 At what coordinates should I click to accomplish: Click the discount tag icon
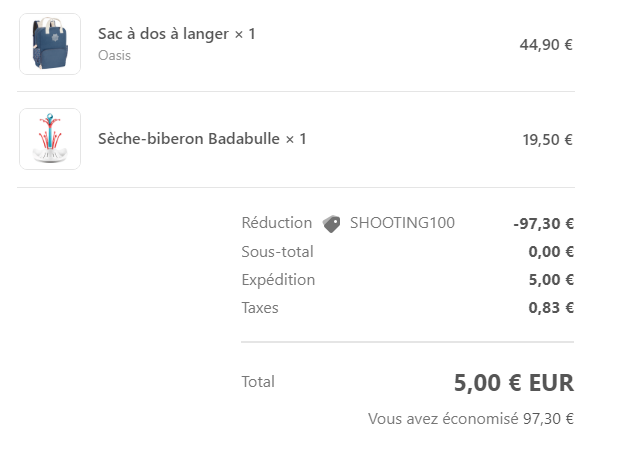click(x=331, y=224)
